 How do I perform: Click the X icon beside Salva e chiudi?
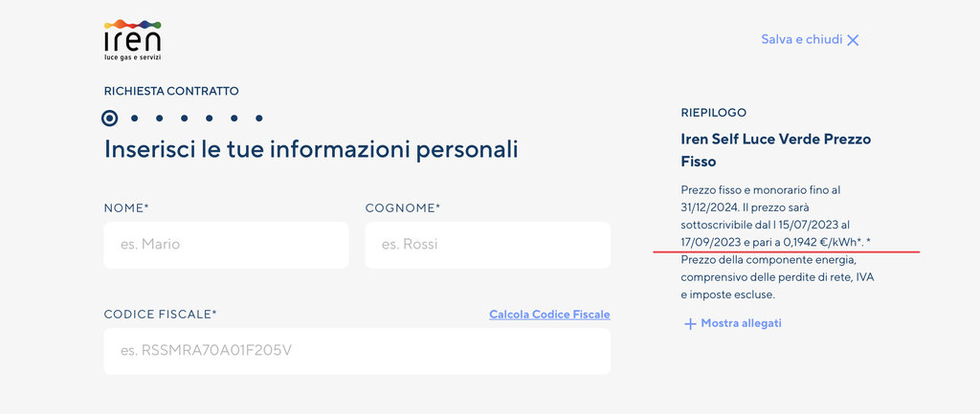pyautogui.click(x=854, y=40)
